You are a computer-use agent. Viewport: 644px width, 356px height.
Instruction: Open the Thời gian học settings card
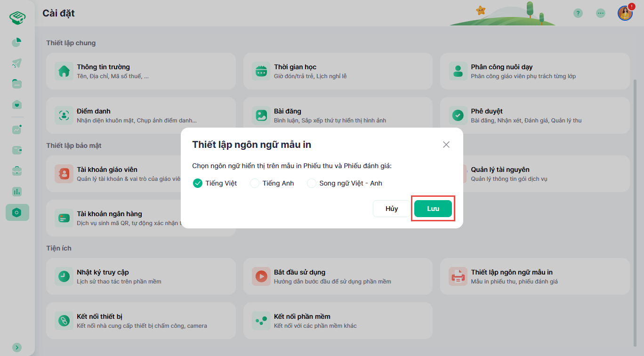[x=338, y=72]
